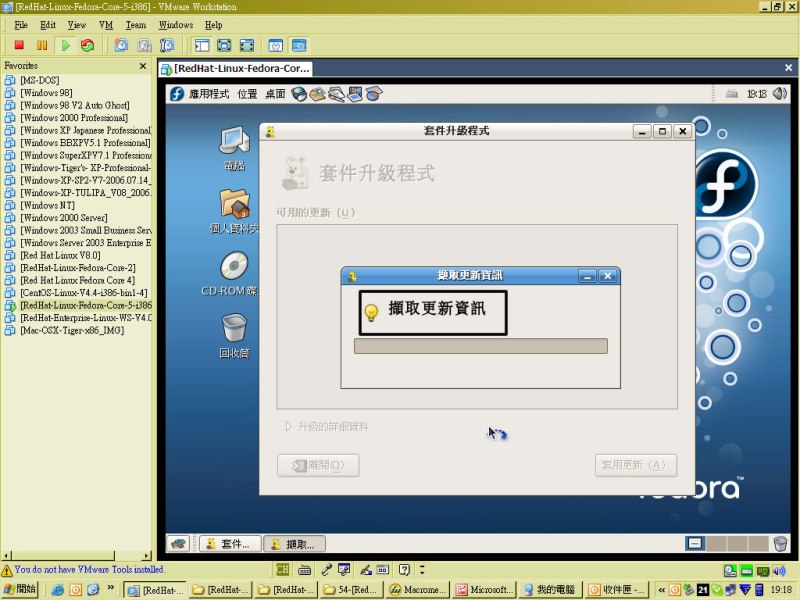Switch to quick switch mode icon
The width and height of the screenshot is (800, 600).
(x=224, y=45)
